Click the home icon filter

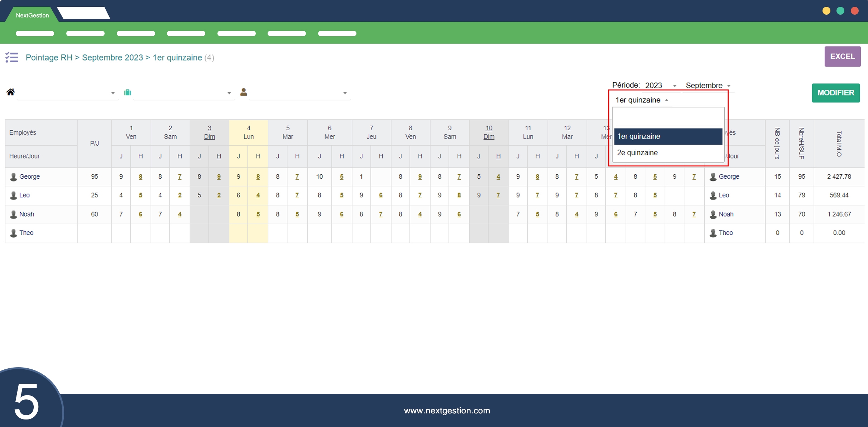10,92
